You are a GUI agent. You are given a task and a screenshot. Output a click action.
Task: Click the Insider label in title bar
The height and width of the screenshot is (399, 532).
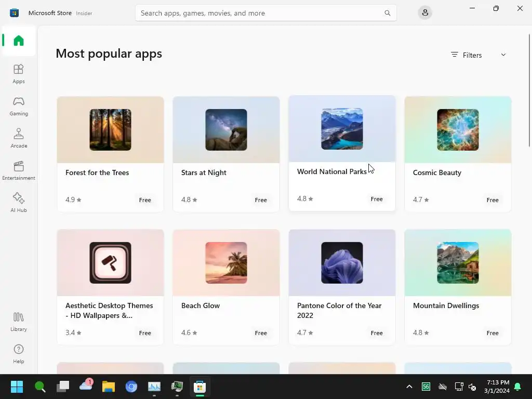coord(84,13)
